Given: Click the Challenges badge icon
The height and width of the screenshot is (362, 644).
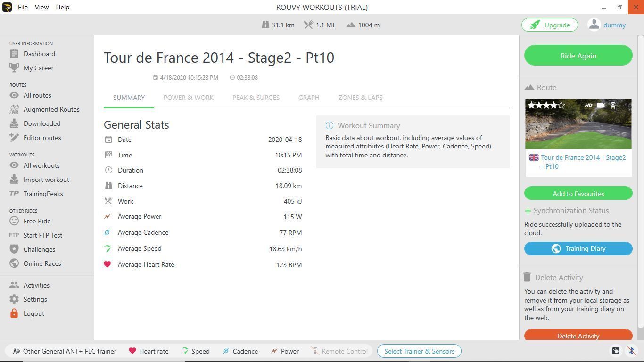Looking at the screenshot, I should pyautogui.click(x=14, y=249).
